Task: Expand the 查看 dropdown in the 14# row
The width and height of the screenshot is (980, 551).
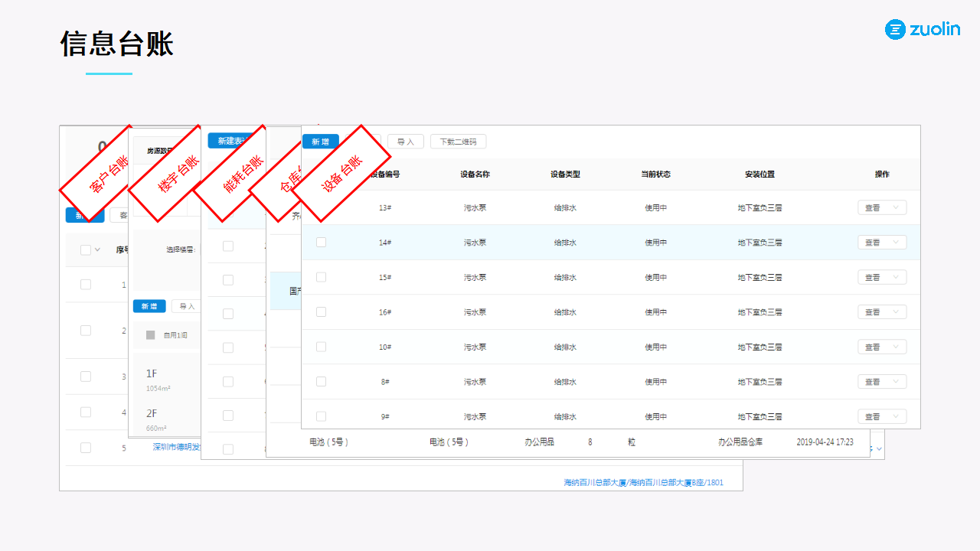Action: 882,243
